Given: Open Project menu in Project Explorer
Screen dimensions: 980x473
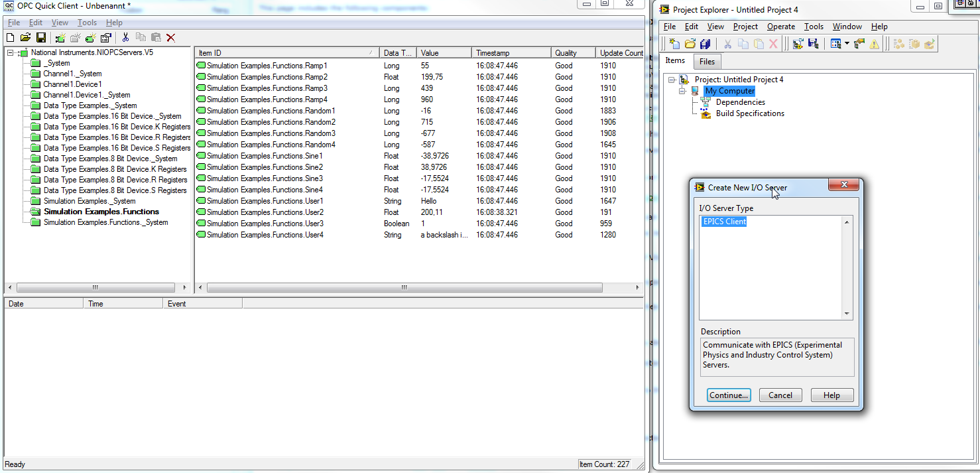Looking at the screenshot, I should coord(745,27).
